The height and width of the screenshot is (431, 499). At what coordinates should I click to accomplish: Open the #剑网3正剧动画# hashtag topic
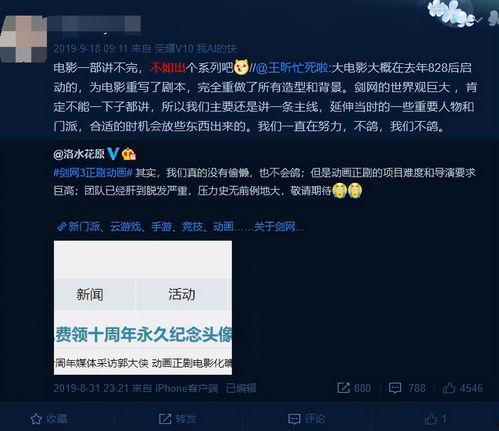click(x=93, y=173)
